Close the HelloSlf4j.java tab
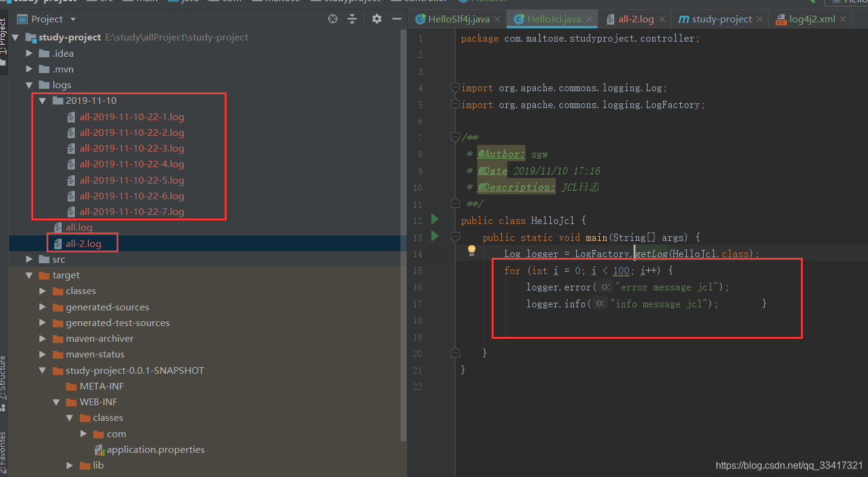The image size is (868, 477). click(x=498, y=19)
